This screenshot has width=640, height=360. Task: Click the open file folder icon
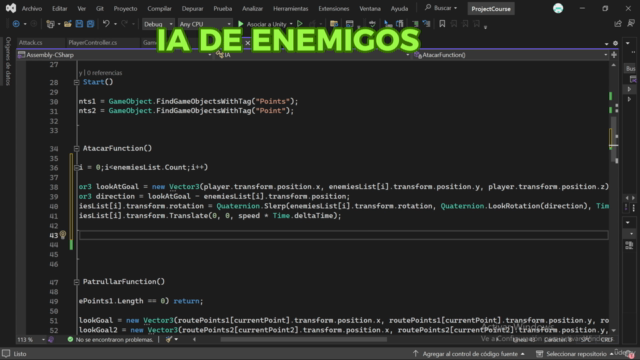[x=68, y=24]
